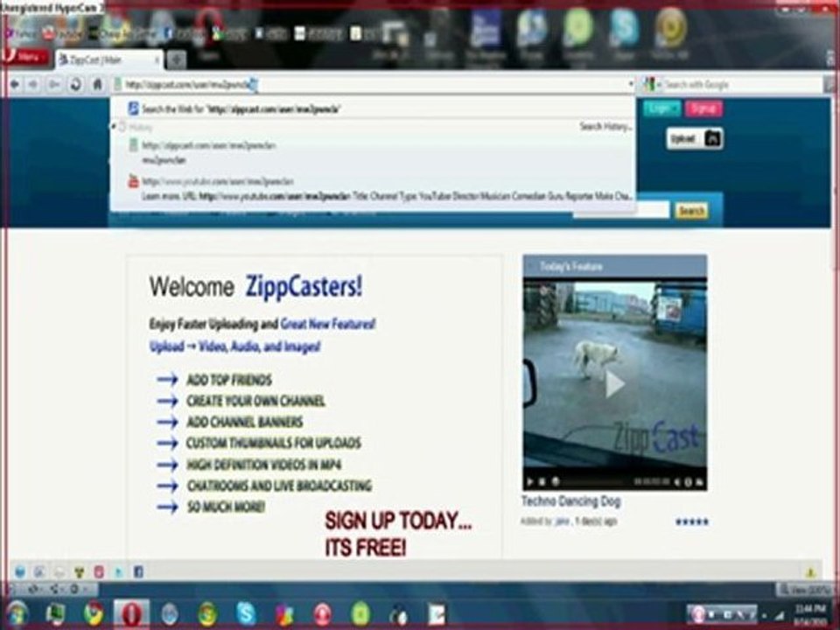The height and width of the screenshot is (630, 840).
Task: Click the network signal tray icon
Action: (x=780, y=615)
